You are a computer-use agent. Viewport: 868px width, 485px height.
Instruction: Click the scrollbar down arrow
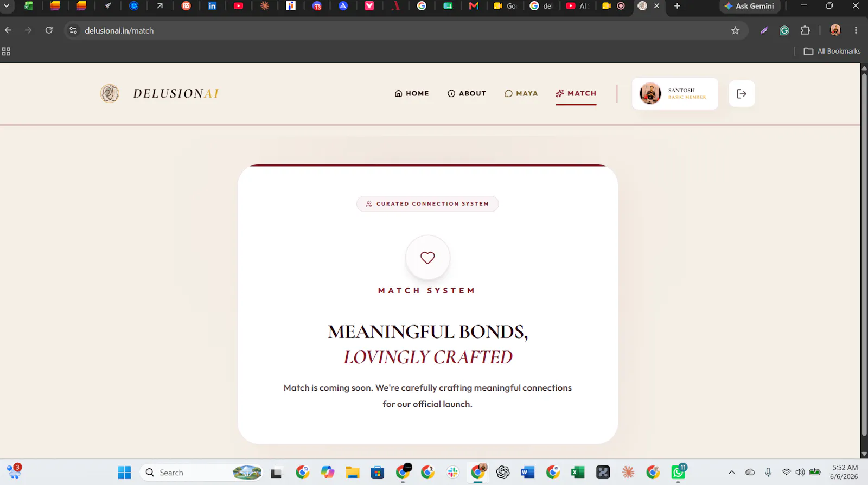tap(864, 455)
